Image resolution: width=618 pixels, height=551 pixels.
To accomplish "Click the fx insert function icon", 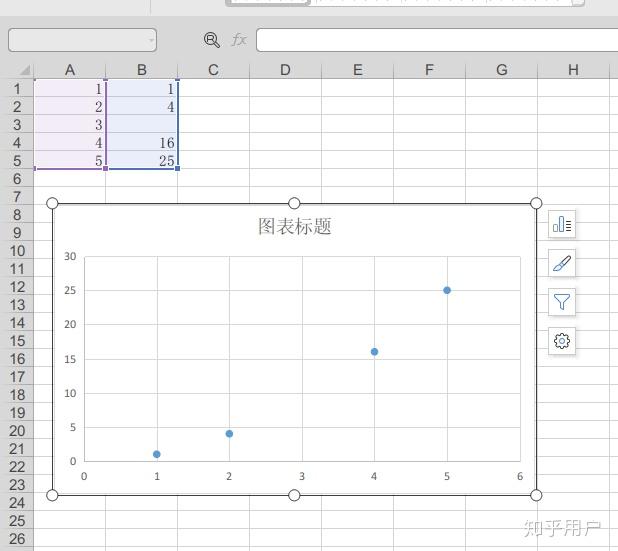I will click(x=239, y=40).
